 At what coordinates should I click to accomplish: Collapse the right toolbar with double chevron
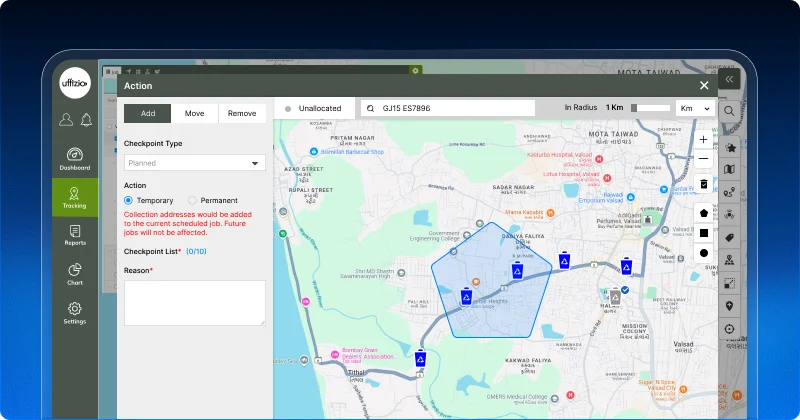pos(729,79)
